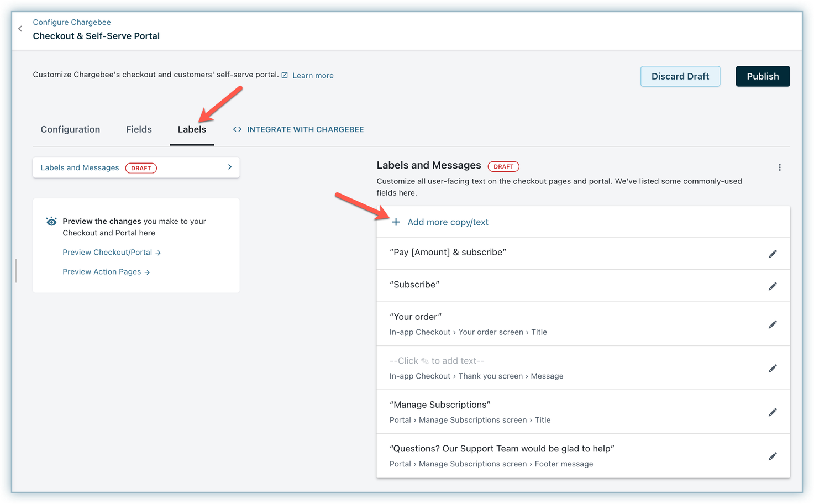Open the three-dot menu for Labels and Messages
The height and width of the screenshot is (504, 814).
pos(779,167)
